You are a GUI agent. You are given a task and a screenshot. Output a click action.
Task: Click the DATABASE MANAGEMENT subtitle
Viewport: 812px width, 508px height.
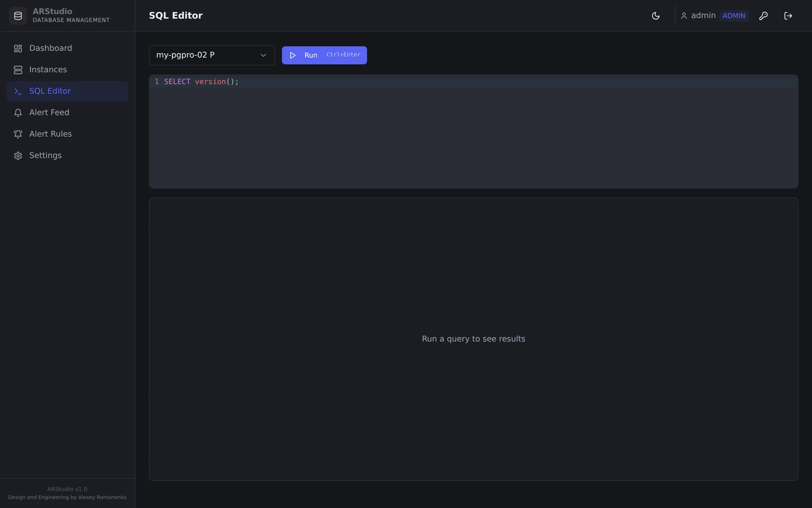(x=71, y=20)
